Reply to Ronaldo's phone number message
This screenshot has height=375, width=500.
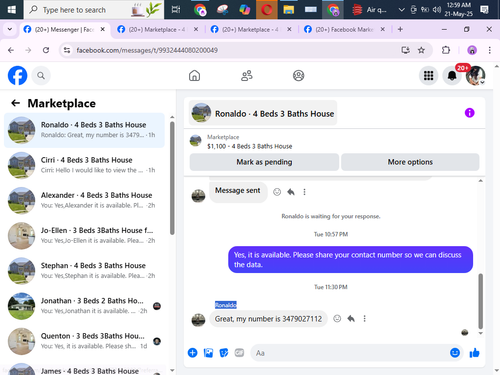(x=351, y=319)
